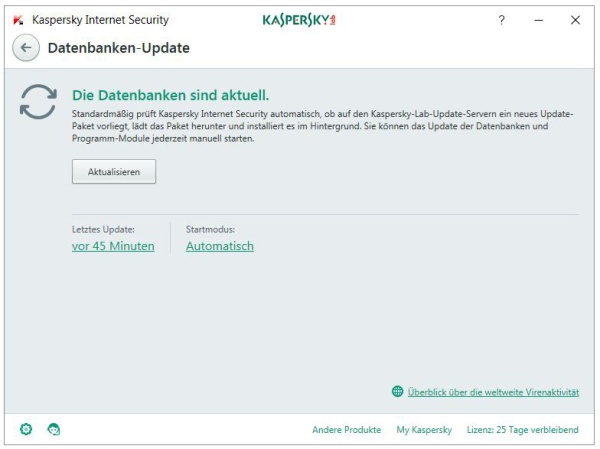600x449 pixels.
Task: Open help with the question mark
Action: (501, 20)
